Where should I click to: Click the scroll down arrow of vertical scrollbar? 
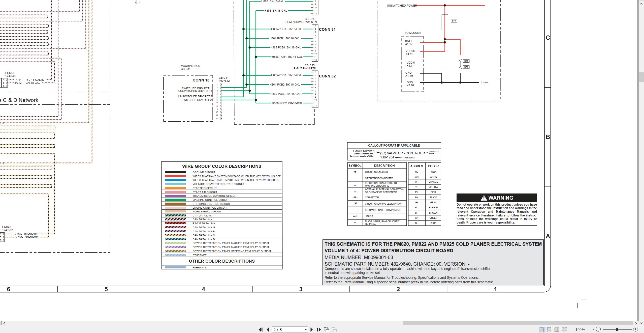pyautogui.click(x=641, y=323)
